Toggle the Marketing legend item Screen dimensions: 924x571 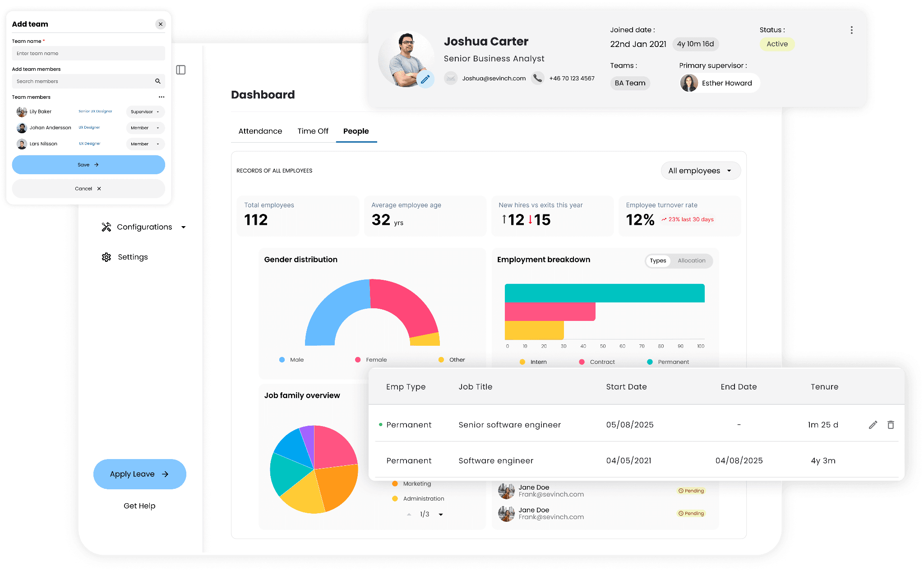[x=411, y=484]
